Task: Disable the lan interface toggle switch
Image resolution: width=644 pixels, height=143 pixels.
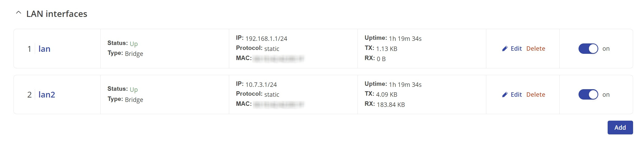Action: pyautogui.click(x=588, y=49)
